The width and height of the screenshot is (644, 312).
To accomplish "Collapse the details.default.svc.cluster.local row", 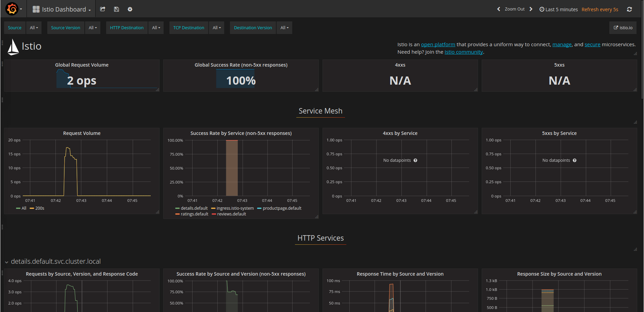I will pos(6,262).
